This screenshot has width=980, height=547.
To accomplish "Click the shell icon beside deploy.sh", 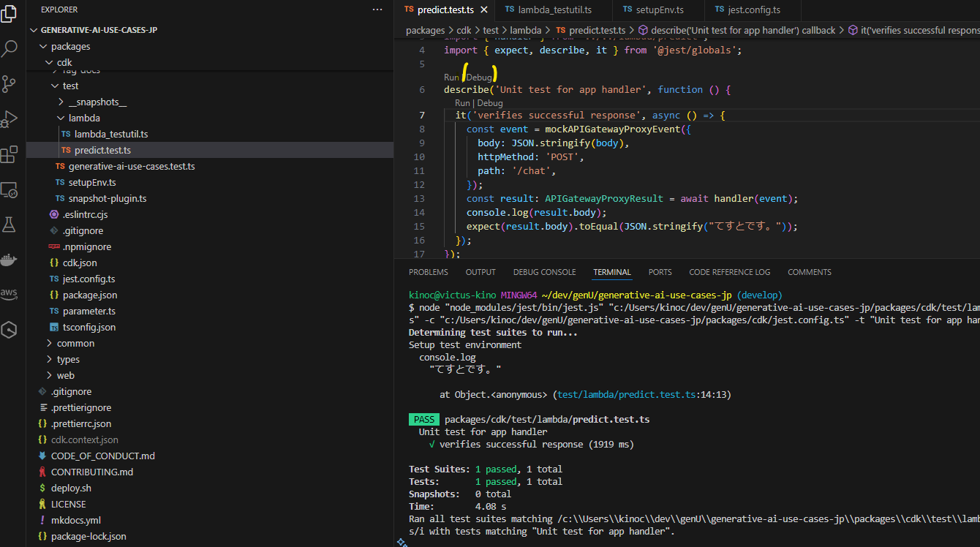I will [42, 488].
